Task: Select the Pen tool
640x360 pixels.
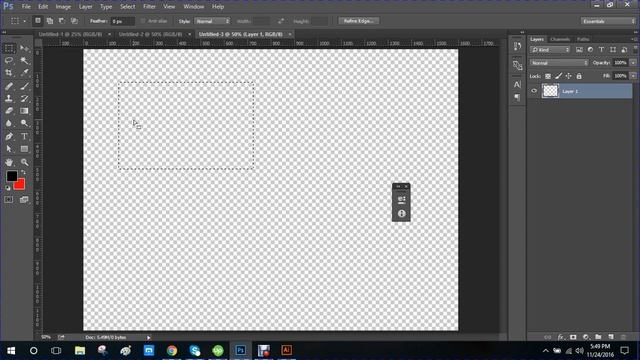Action: pos(9,136)
